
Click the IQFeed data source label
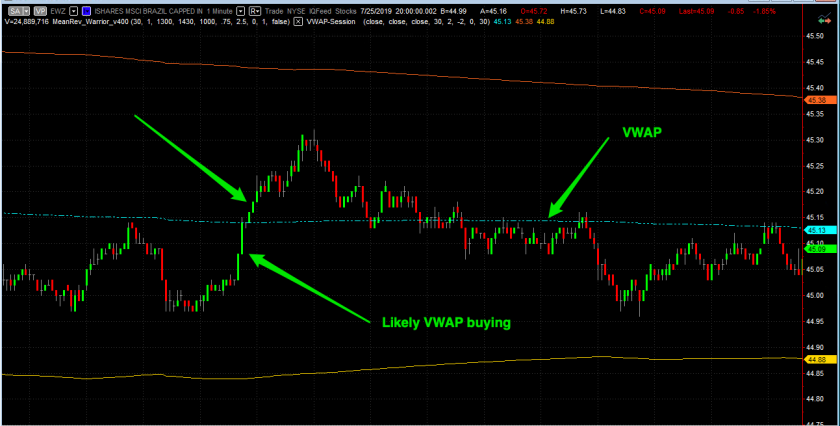click(320, 11)
